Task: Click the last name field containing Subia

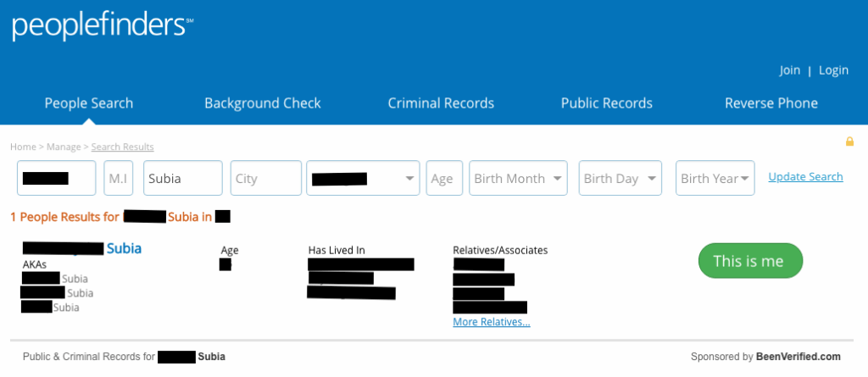Action: click(182, 179)
